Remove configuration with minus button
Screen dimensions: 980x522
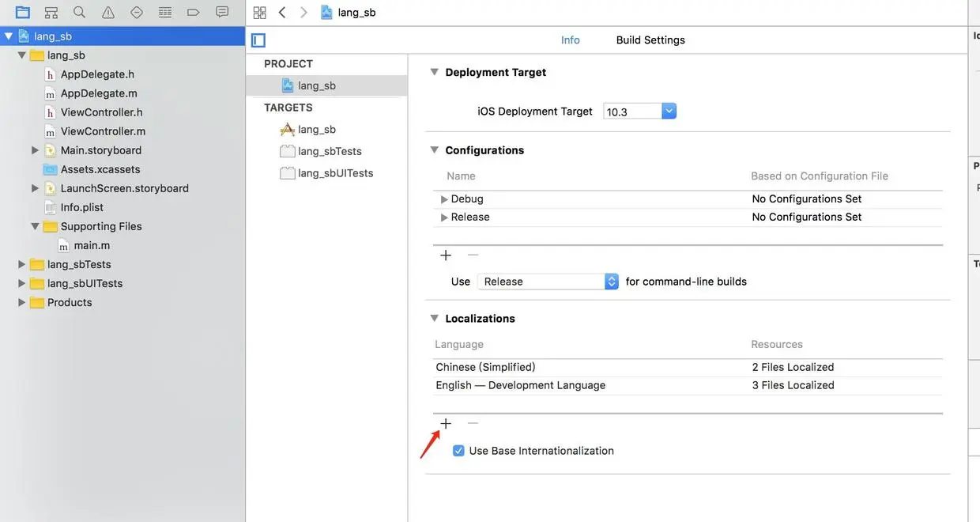pyautogui.click(x=473, y=255)
